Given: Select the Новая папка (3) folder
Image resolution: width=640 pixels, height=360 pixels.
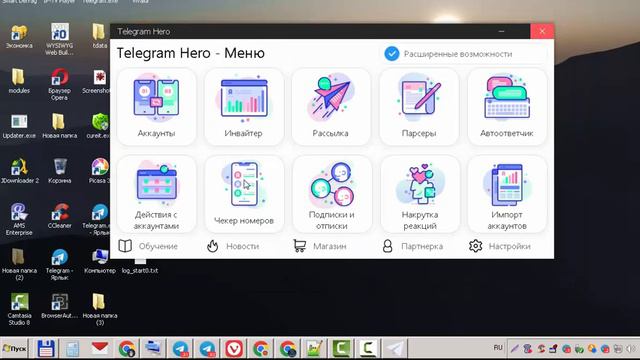Looking at the screenshot, I should pos(100,309).
